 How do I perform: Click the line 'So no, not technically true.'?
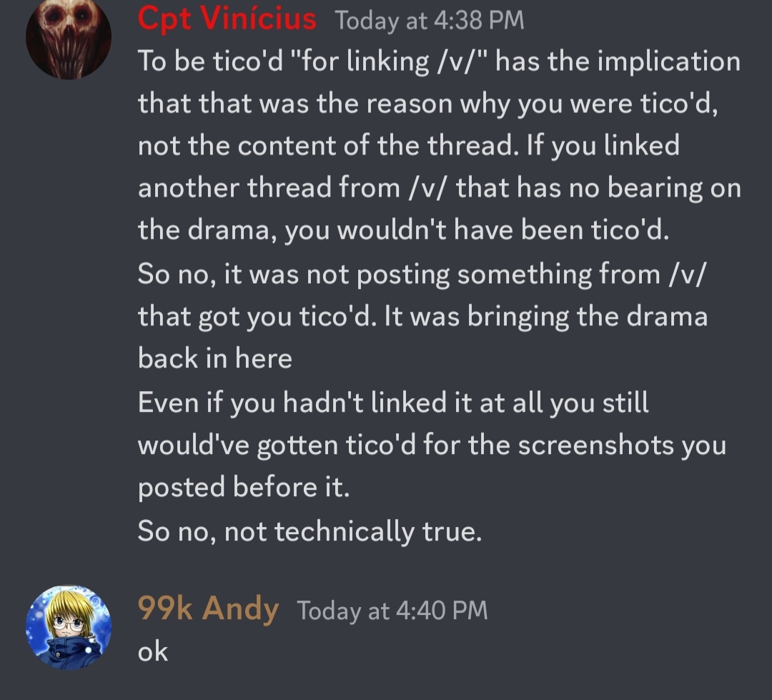(x=310, y=531)
